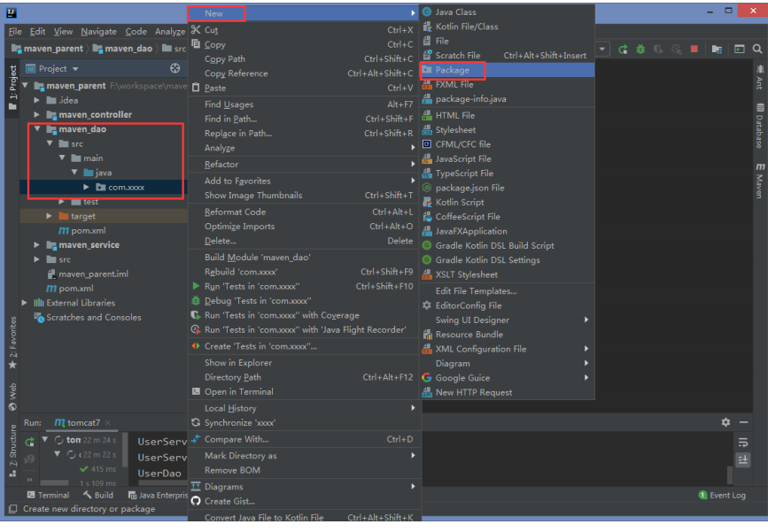
Task: Click the bottom-left tool window toggle icon
Action: [x=12, y=509]
